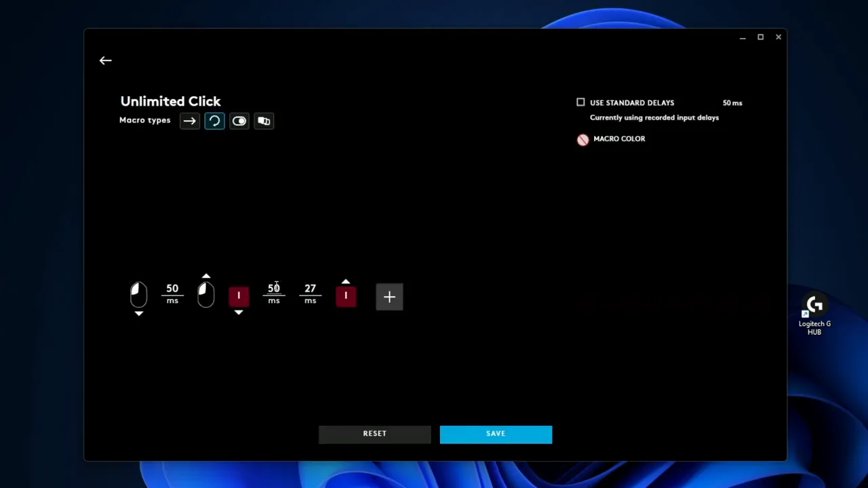This screenshot has width=868, height=488.
Task: Click the 'Macro types' label
Action: click(x=145, y=121)
